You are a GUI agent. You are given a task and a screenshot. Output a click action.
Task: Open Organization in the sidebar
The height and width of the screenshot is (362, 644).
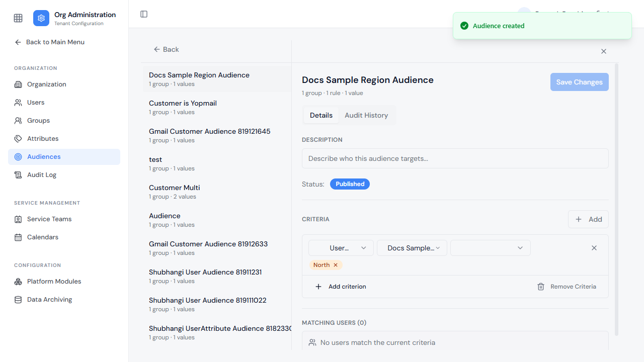pyautogui.click(x=64, y=84)
